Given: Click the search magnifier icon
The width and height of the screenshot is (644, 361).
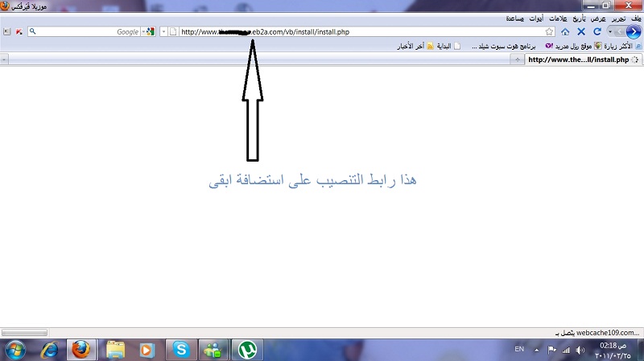Looking at the screenshot, I should [x=32, y=32].
